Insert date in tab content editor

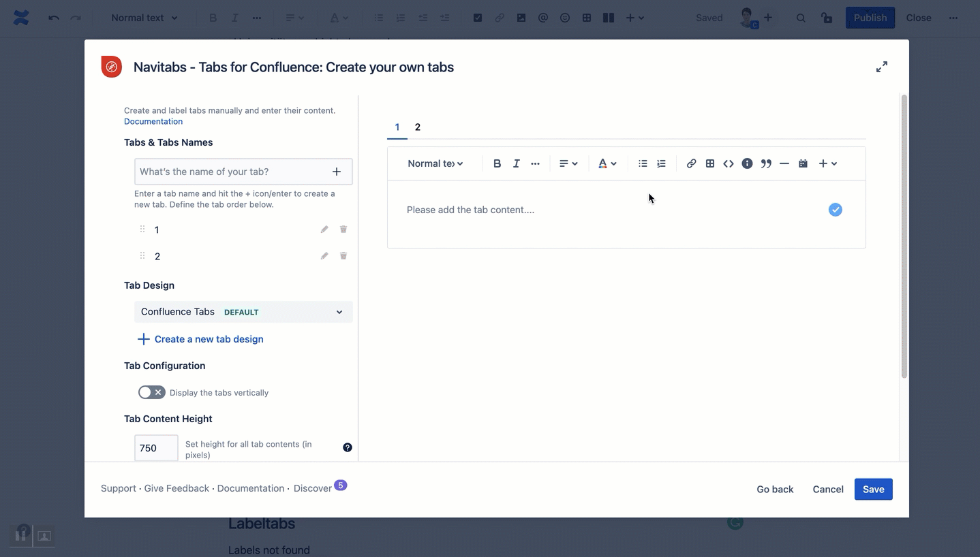coord(803,163)
